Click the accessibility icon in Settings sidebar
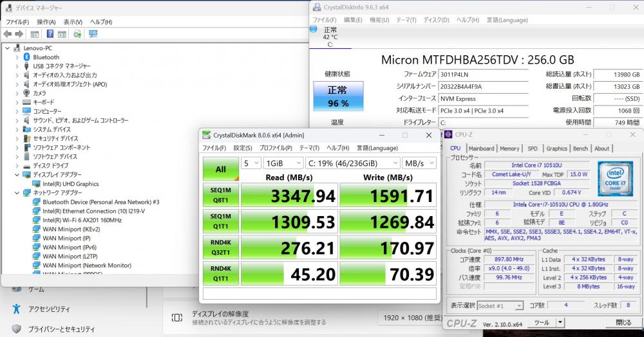 coord(16,309)
